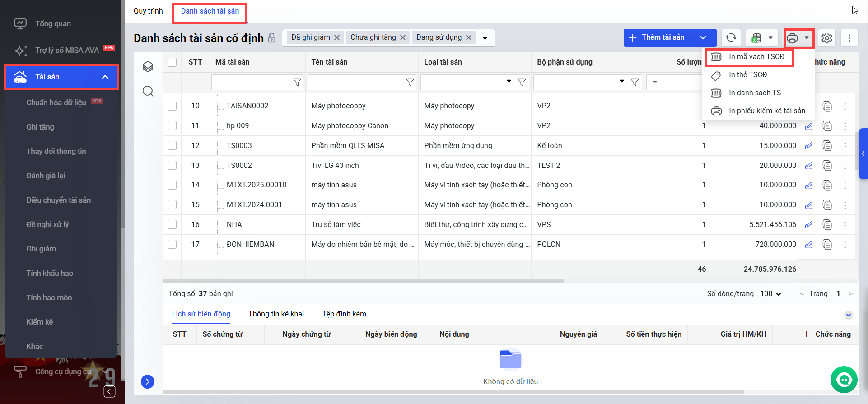The height and width of the screenshot is (404, 868).
Task: Click the refresh data icon
Action: click(x=731, y=38)
